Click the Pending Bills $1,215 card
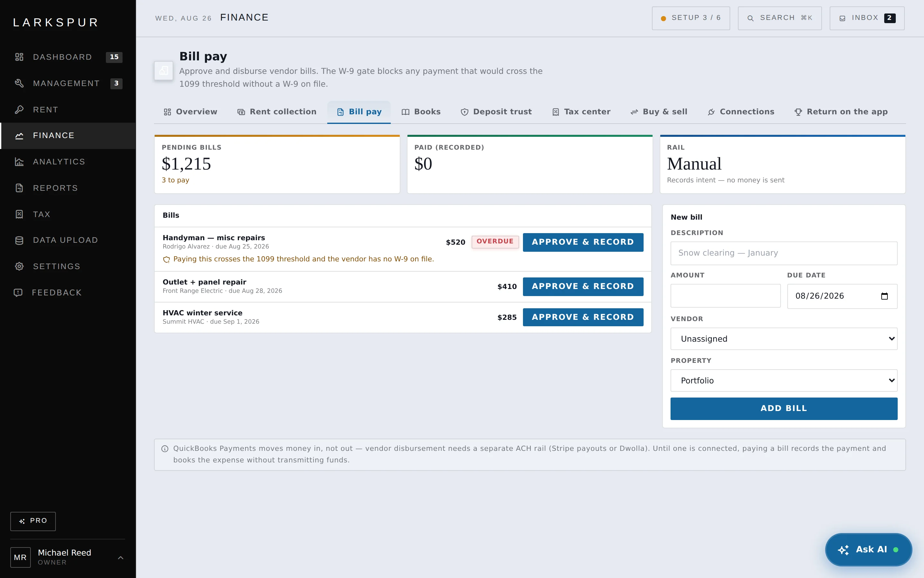The width and height of the screenshot is (924, 578). click(277, 164)
